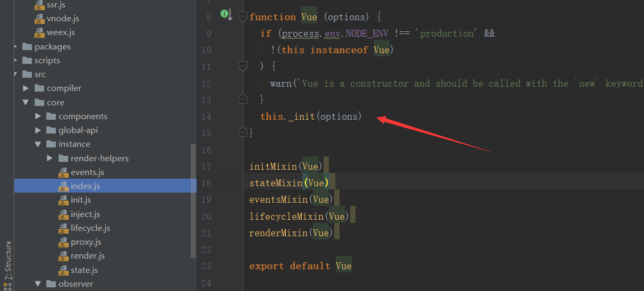Click the global-api folder icon

51,130
